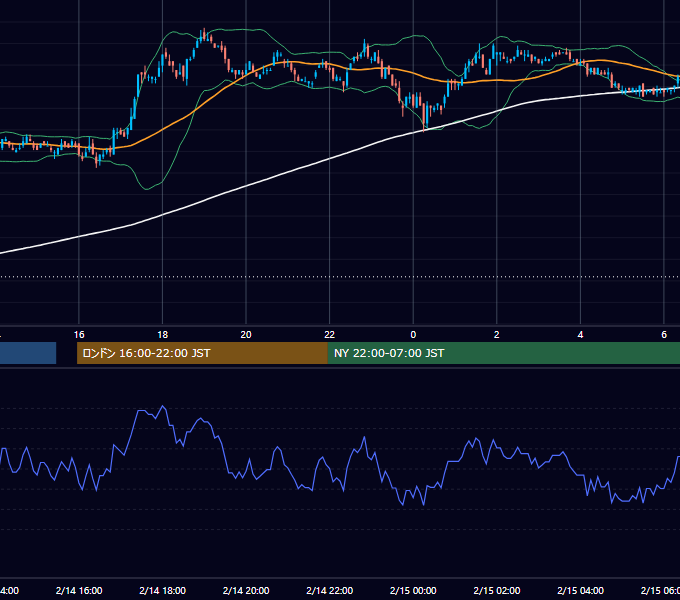
Task: Click the 2/14 22:00 oscillator time label
Action: pos(330,590)
